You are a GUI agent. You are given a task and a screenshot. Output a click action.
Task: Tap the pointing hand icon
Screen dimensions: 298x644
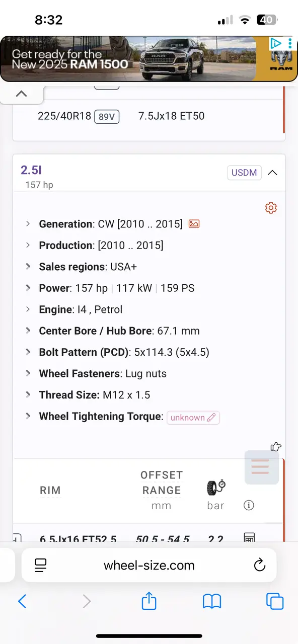pyautogui.click(x=276, y=446)
